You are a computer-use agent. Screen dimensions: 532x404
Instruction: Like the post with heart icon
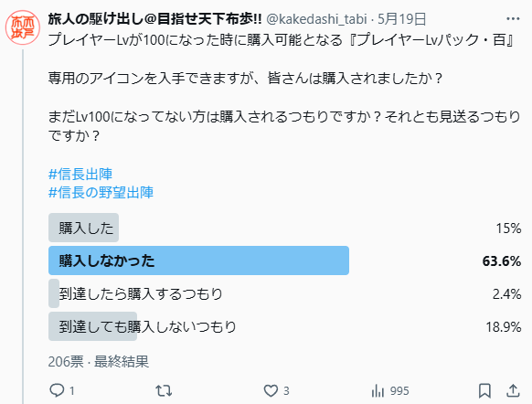(271, 391)
